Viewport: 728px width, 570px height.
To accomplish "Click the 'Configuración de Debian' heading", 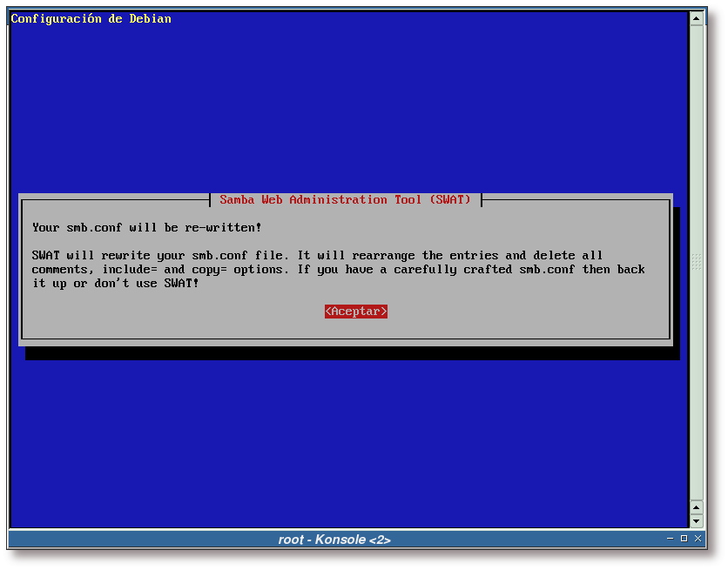I will tap(91, 19).
